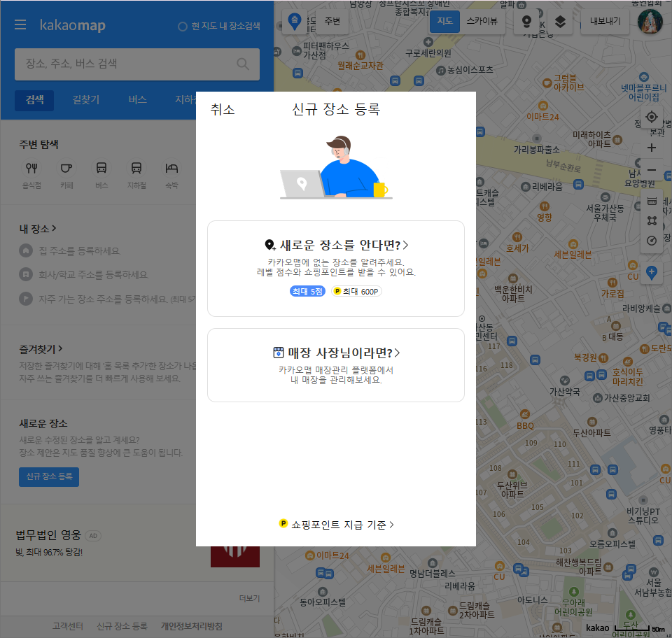Click the add place pin icon
672x638 pixels.
652,272
